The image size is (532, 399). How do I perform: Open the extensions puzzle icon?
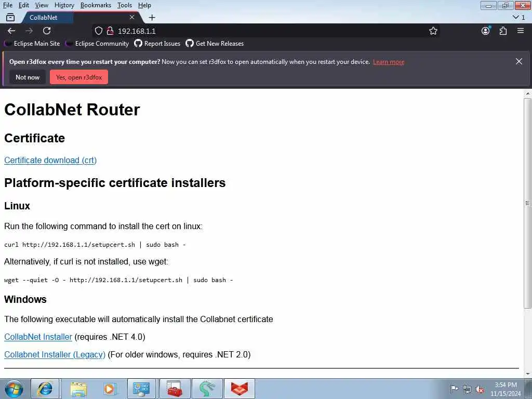coord(503,31)
